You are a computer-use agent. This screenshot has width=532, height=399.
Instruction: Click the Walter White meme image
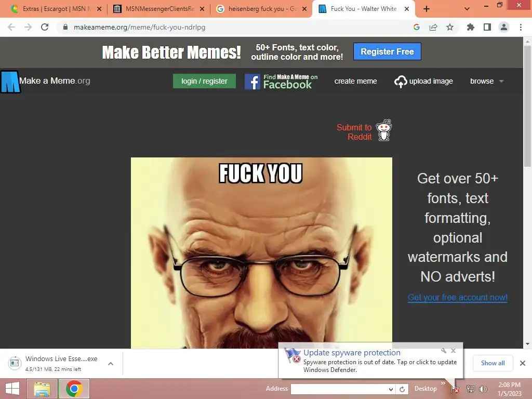pos(261,253)
